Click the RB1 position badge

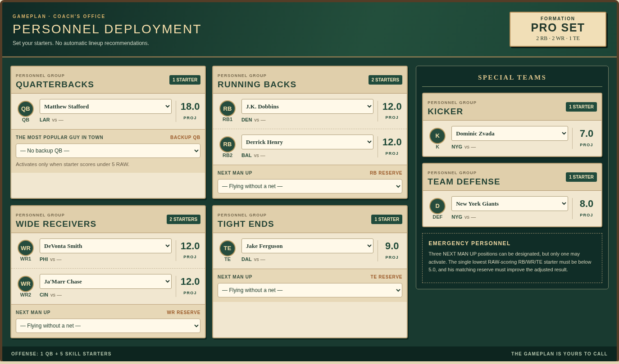click(228, 108)
